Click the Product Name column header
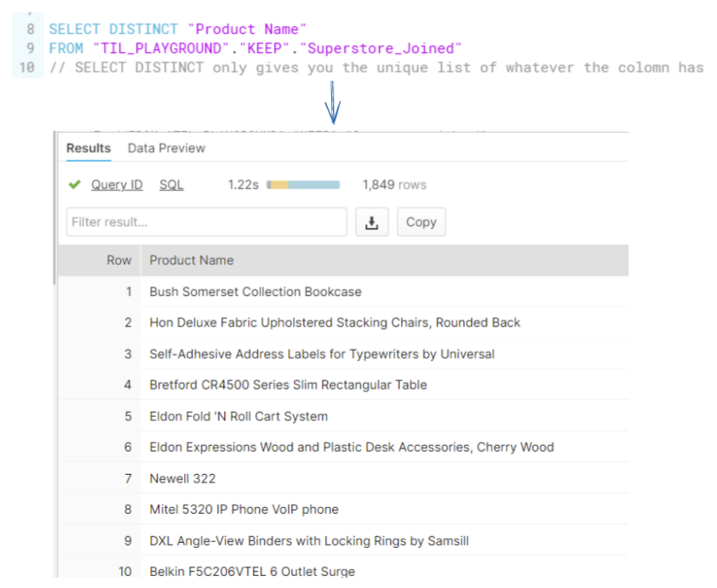The width and height of the screenshot is (717, 588). (x=192, y=260)
